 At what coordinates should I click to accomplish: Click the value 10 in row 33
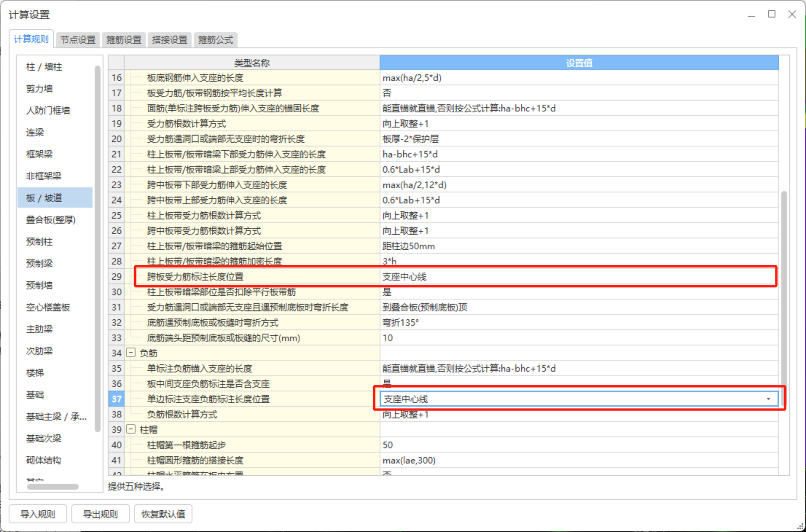coord(579,338)
